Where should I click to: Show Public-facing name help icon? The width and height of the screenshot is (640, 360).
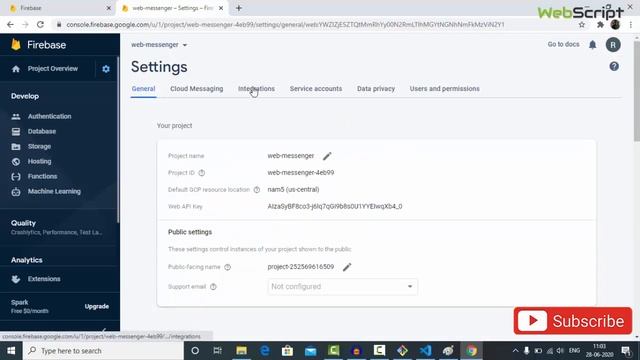pyautogui.click(x=228, y=267)
